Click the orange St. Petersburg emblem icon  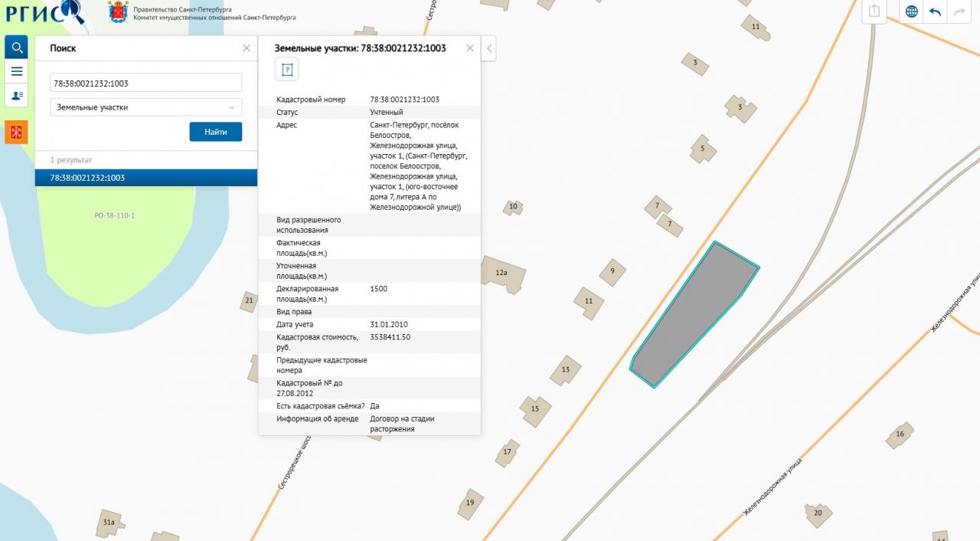tap(16, 132)
